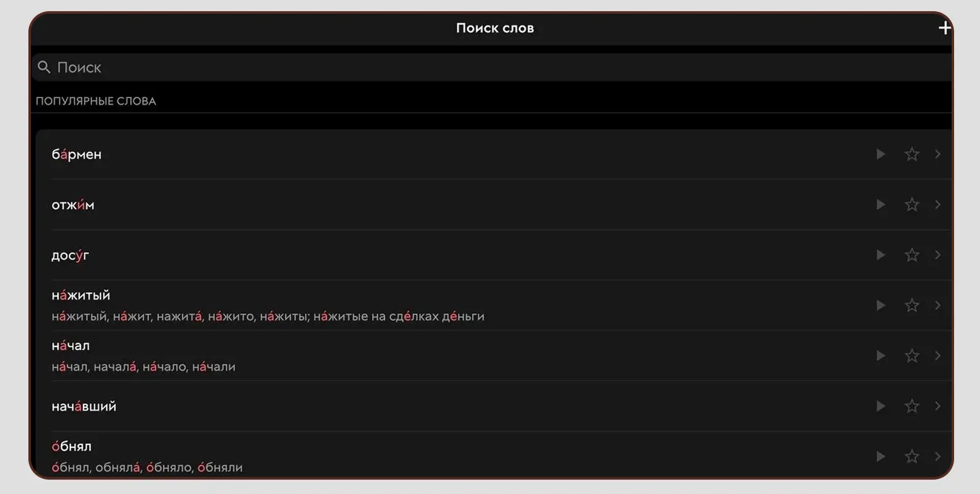Star the word начал as favorite
The image size is (980, 494).
[x=911, y=356]
